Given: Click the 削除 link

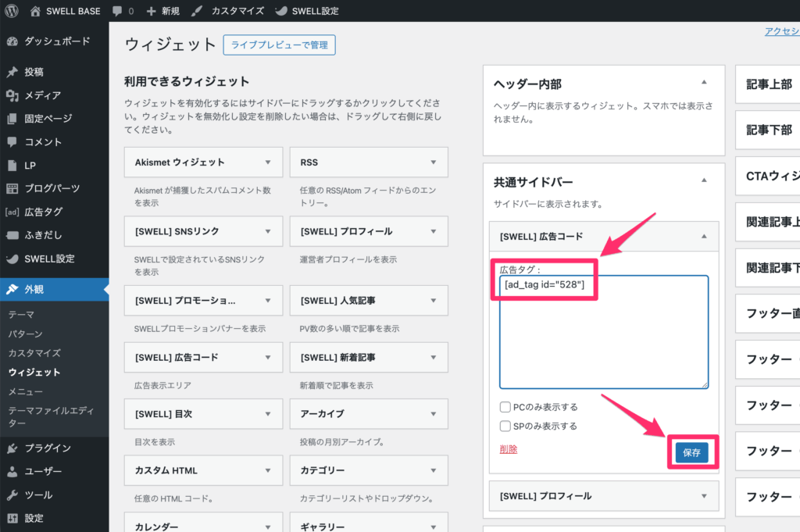Looking at the screenshot, I should pyautogui.click(x=508, y=449).
